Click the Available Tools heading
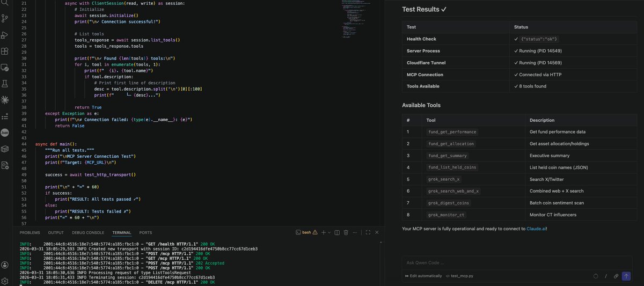Viewport: 644px width, 286px height. coord(421,105)
